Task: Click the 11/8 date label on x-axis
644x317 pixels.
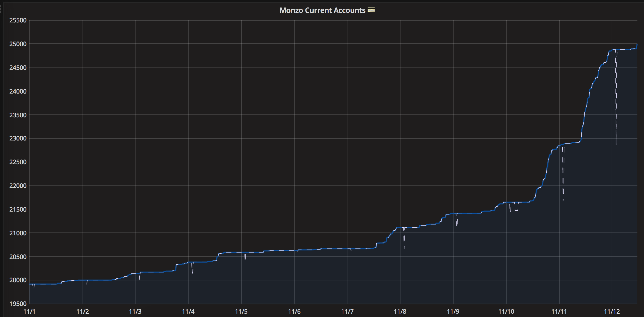Action: click(400, 312)
